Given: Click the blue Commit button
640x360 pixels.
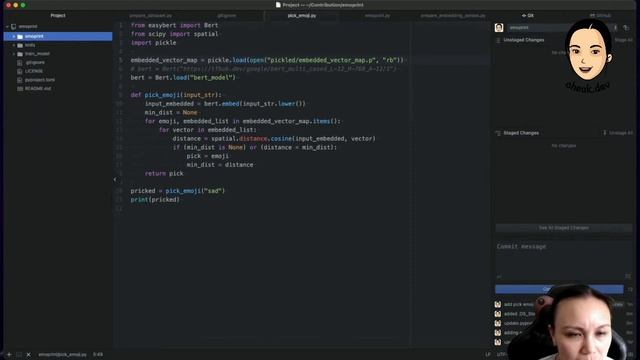Looking at the screenshot, I should coord(559,289).
